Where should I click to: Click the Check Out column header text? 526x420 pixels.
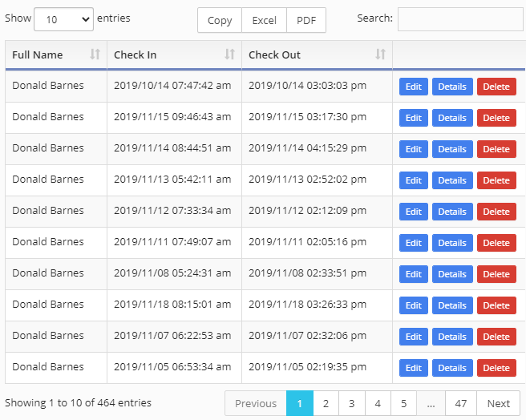tap(274, 55)
